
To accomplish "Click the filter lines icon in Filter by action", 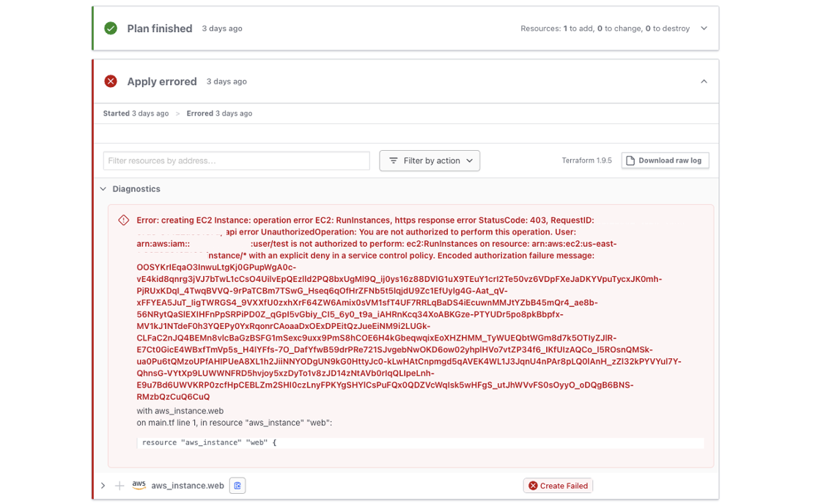I will tap(394, 160).
